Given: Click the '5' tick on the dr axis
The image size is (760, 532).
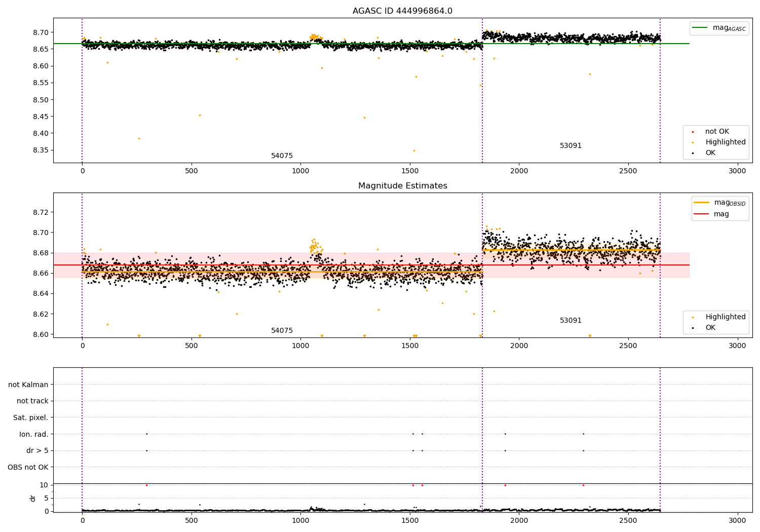Looking at the screenshot, I should pyautogui.click(x=46, y=499).
